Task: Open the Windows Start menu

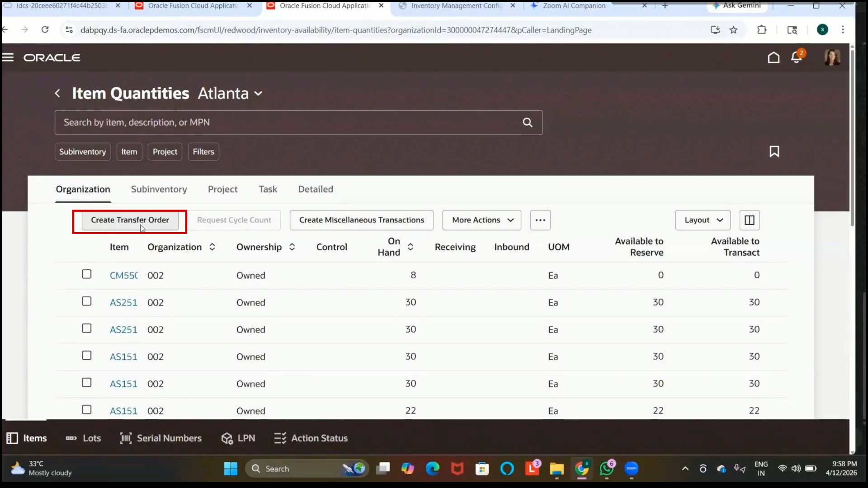Action: (x=231, y=469)
